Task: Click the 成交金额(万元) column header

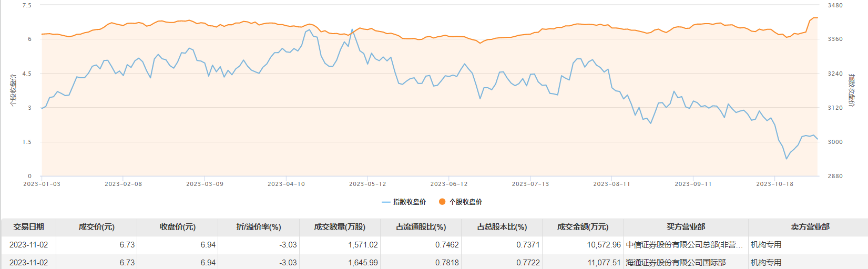Action: coord(583,227)
